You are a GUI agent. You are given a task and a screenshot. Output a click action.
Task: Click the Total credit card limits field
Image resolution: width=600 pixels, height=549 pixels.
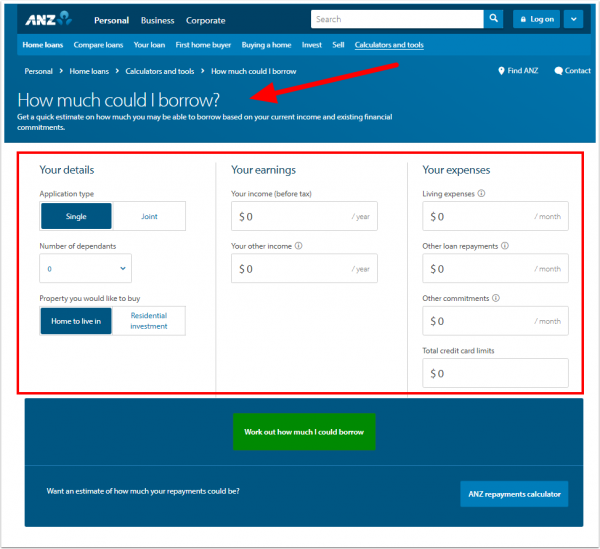point(495,373)
